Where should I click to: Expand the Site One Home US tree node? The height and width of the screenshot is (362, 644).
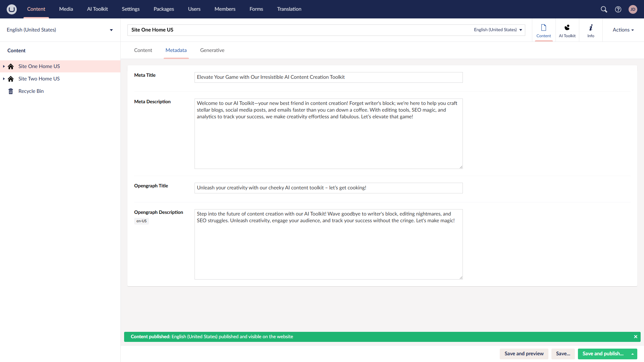coord(4,66)
